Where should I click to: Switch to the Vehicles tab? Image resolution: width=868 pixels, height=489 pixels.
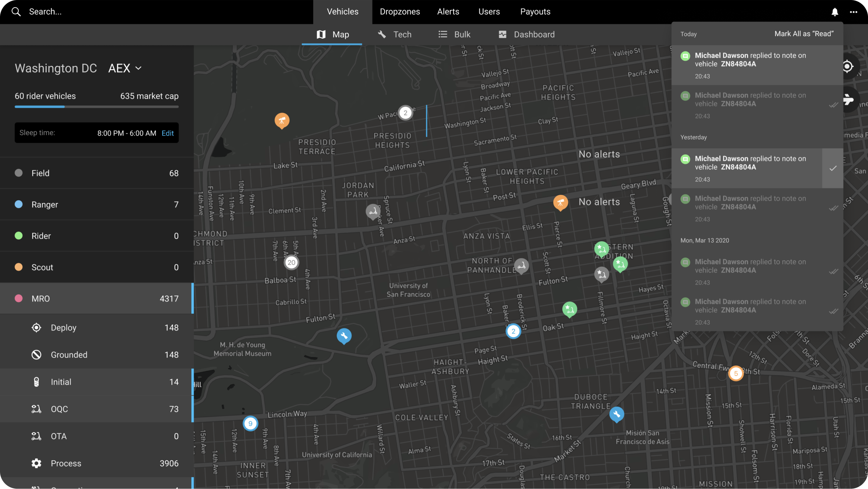(343, 12)
